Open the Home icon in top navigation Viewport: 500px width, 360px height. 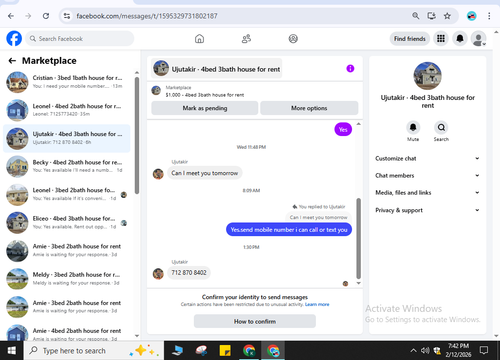pos(199,39)
